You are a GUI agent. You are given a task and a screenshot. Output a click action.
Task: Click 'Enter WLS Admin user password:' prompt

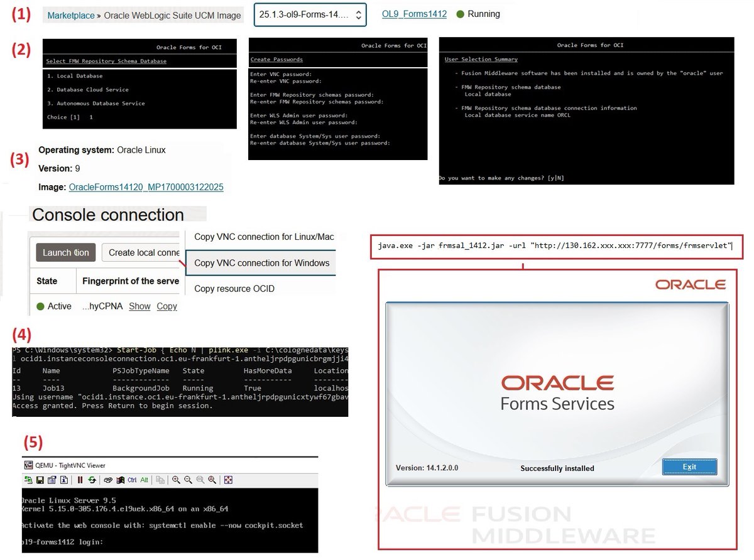tap(298, 116)
